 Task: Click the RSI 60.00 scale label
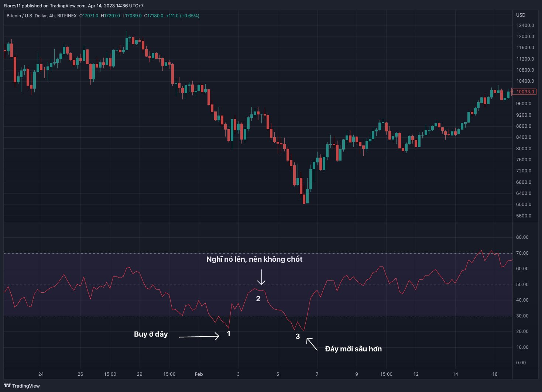[522, 269]
